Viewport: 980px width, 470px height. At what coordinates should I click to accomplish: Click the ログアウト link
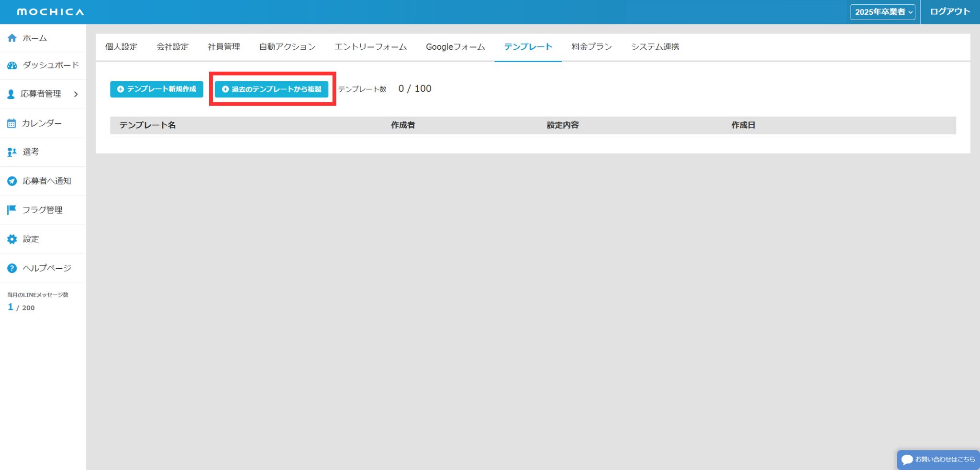click(x=950, y=11)
